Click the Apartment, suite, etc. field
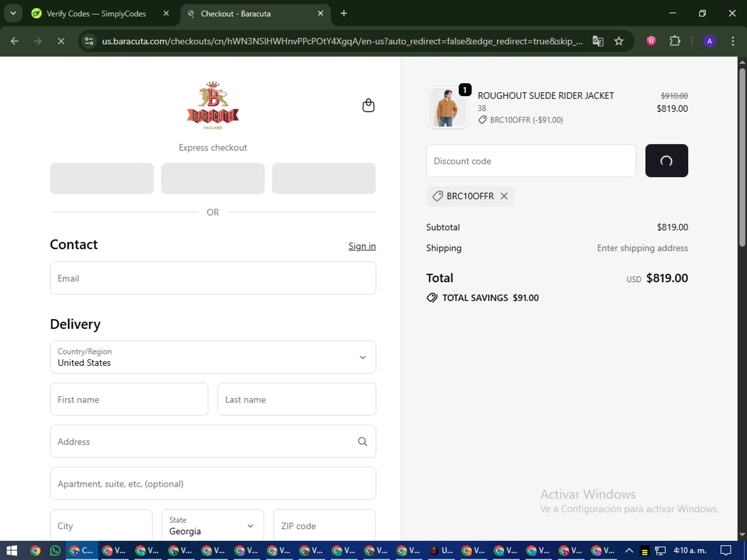This screenshot has height=560, width=747. tap(213, 483)
